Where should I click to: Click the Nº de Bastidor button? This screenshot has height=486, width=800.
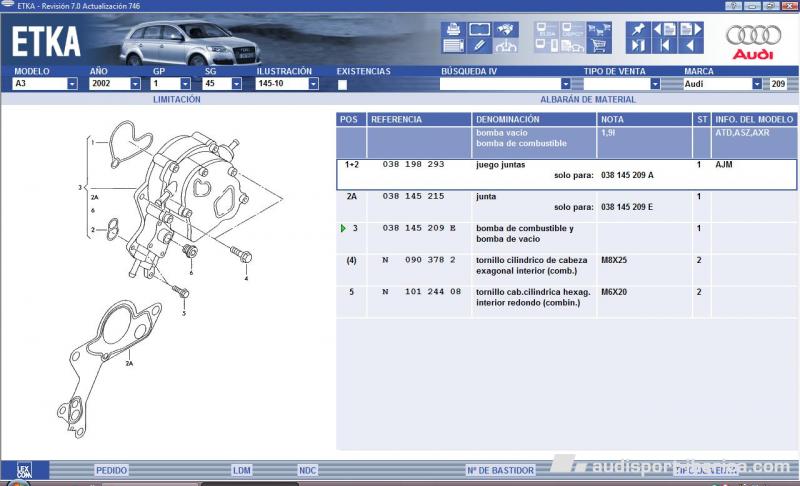click(500, 470)
